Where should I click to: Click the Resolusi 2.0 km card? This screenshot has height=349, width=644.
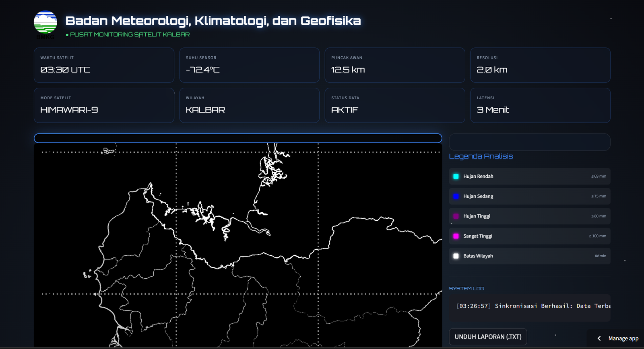coord(540,65)
